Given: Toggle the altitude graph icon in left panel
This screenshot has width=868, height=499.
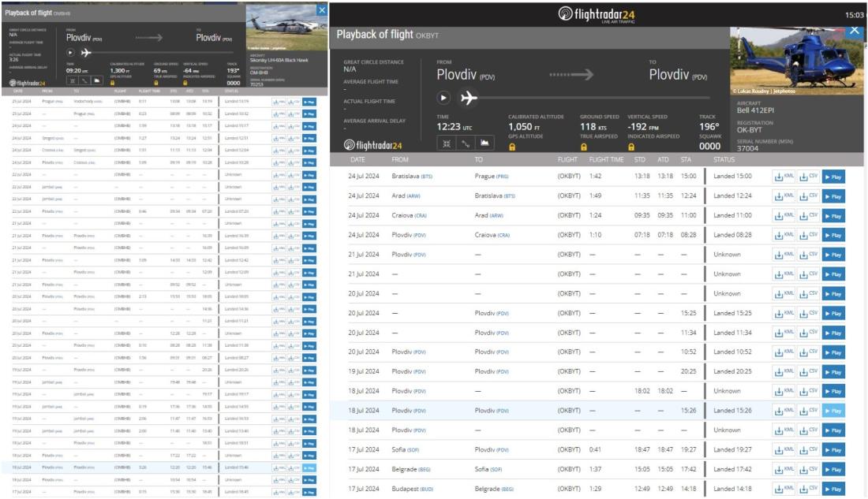Looking at the screenshot, I should click(96, 80).
